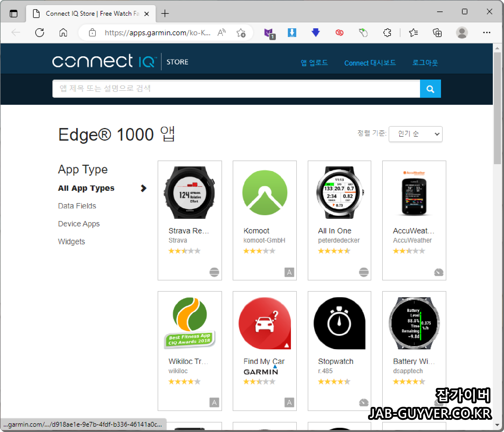Click the widget icon on AccuWeather card

pyautogui.click(x=438, y=272)
